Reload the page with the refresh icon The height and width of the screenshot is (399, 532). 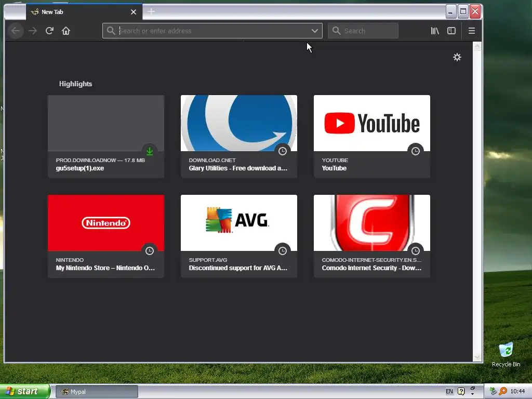point(49,31)
